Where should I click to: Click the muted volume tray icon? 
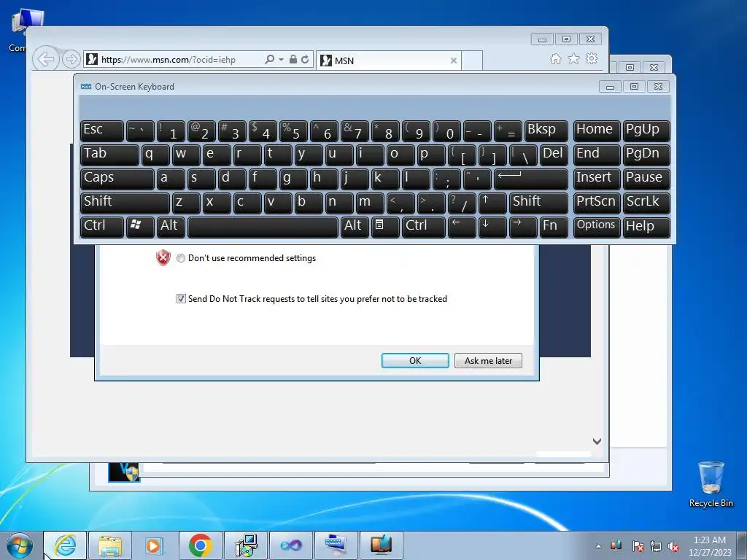[673, 546]
